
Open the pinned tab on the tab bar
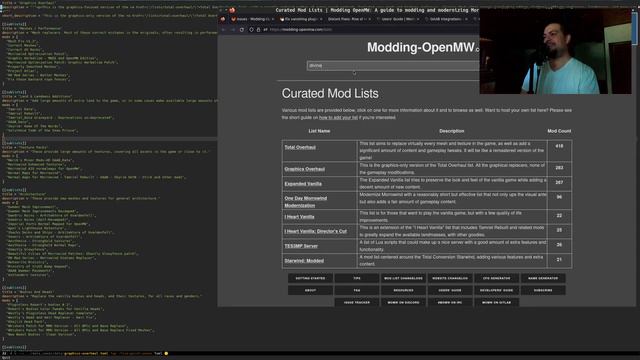coord(223,19)
